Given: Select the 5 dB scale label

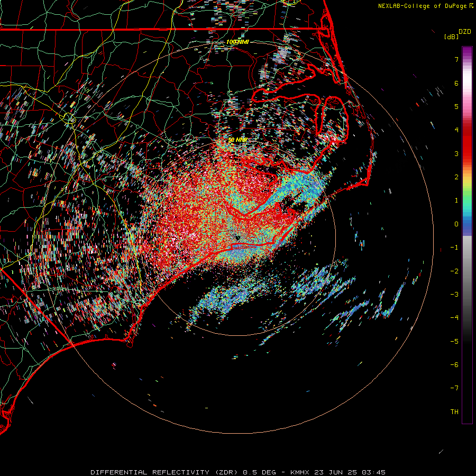Looking at the screenshot, I should (456, 106).
